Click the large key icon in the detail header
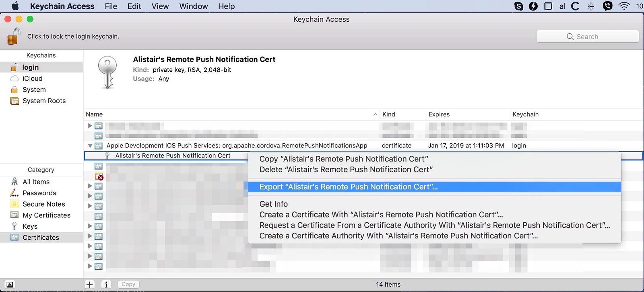This screenshot has height=292, width=644. click(x=107, y=72)
